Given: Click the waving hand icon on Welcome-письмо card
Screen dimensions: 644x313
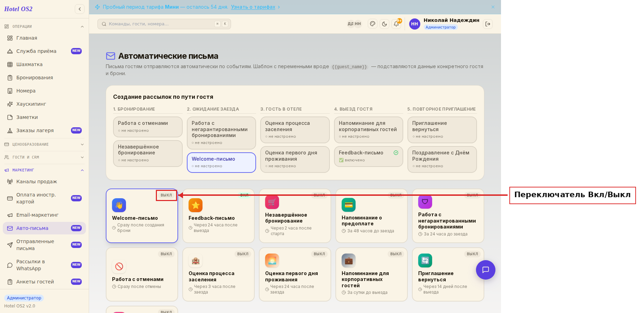Looking at the screenshot, I should pos(119,205).
